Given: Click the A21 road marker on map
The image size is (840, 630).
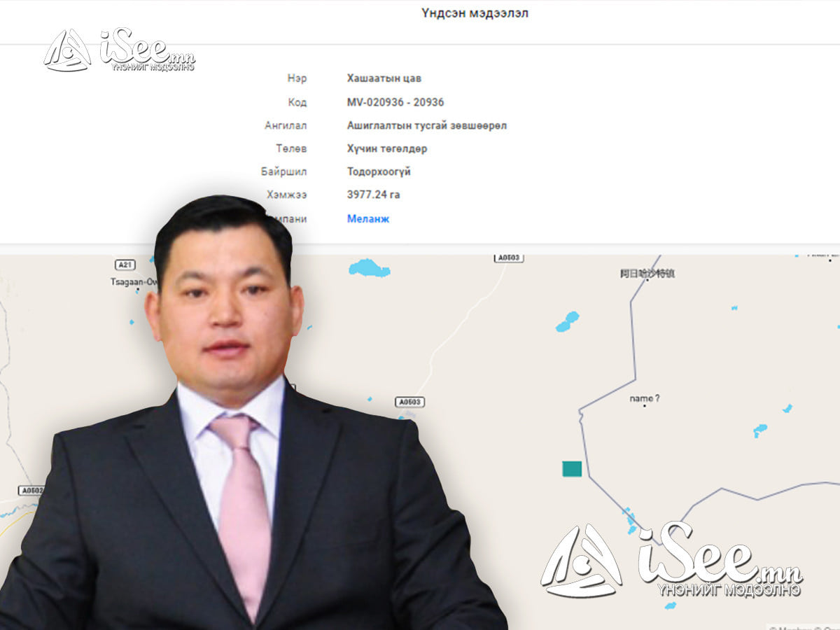Looking at the screenshot, I should (x=125, y=265).
